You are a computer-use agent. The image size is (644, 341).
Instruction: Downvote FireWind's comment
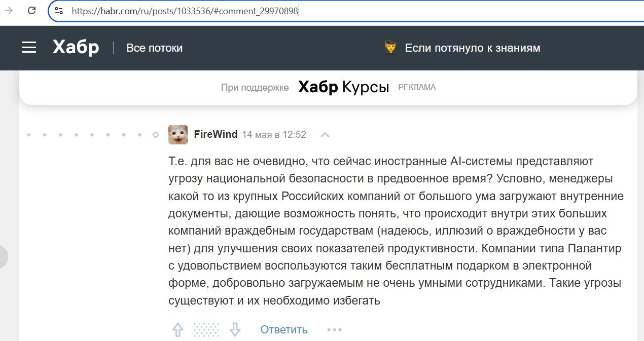tap(235, 329)
